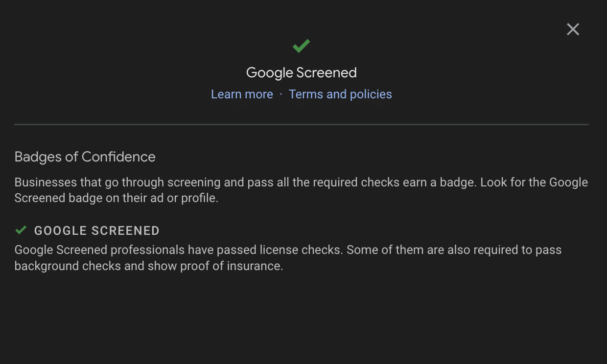The width and height of the screenshot is (607, 364).
Task: Open the Learn more link
Action: 242,94
